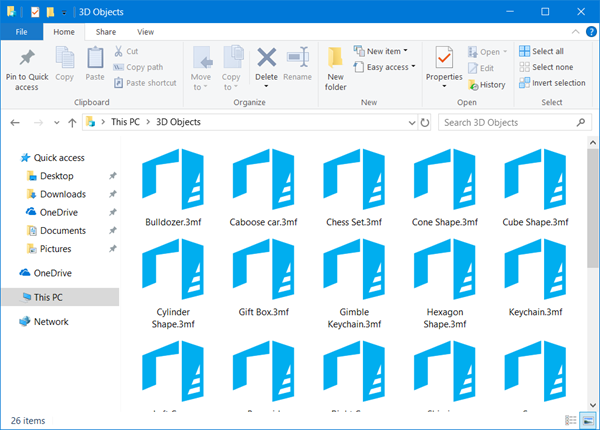This screenshot has width=600, height=430.
Task: Go up one folder level
Action: click(x=72, y=123)
